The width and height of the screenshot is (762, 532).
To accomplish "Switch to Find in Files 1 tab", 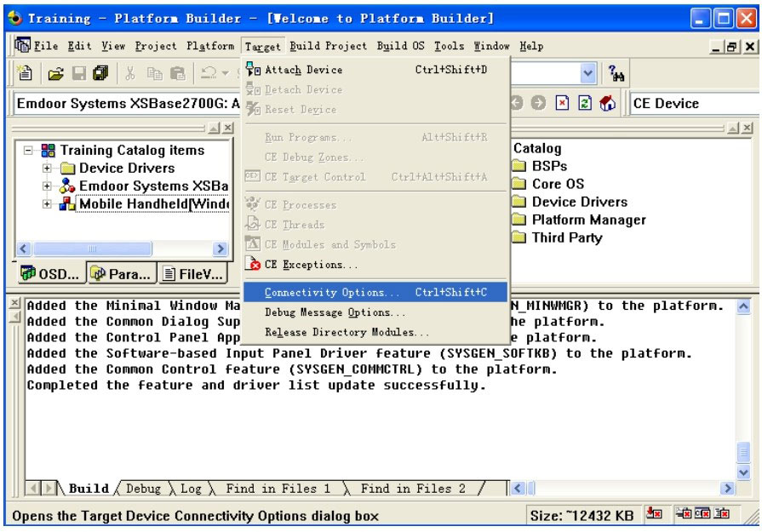I will coord(278,489).
